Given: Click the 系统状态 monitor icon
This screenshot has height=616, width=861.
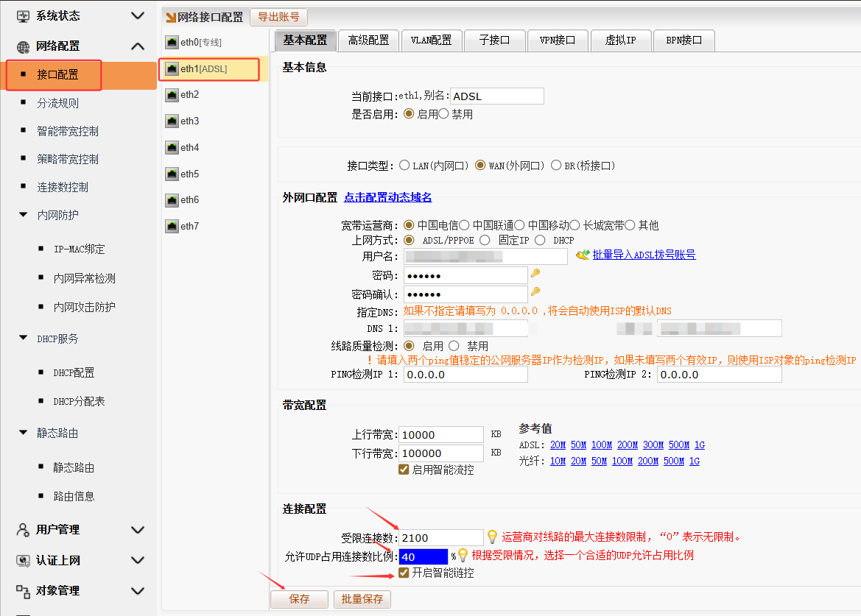Looking at the screenshot, I should pyautogui.click(x=23, y=16).
